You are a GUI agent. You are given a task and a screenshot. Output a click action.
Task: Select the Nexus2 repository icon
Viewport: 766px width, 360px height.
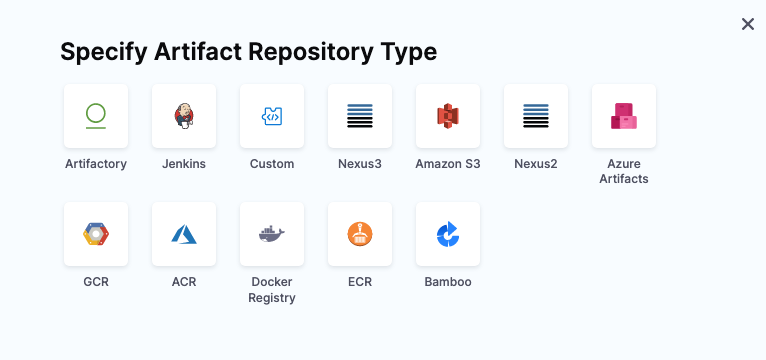click(535, 116)
